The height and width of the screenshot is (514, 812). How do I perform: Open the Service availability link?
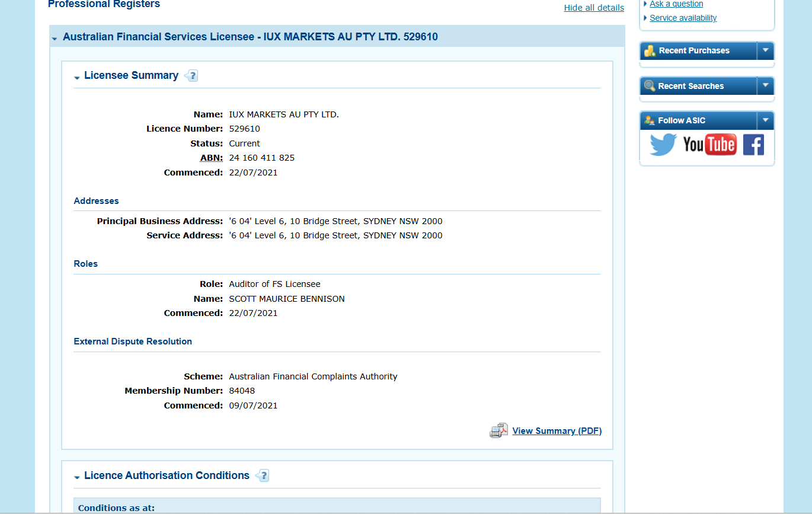point(683,18)
